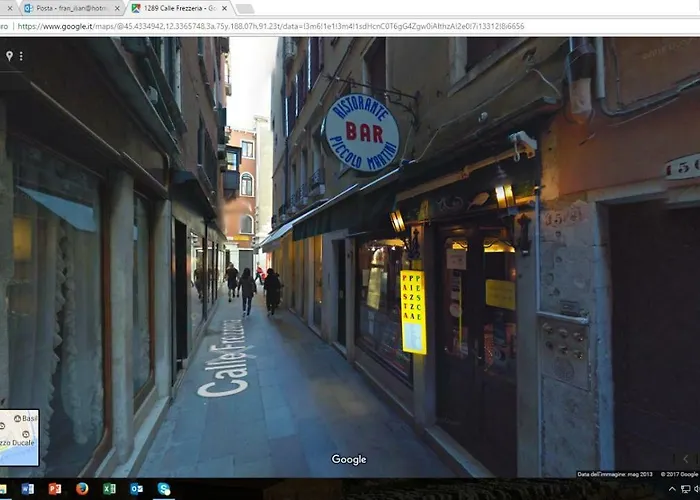Screen dimensions: 700x500
Task: Click the location pin icon in Street View
Action: click(9, 56)
